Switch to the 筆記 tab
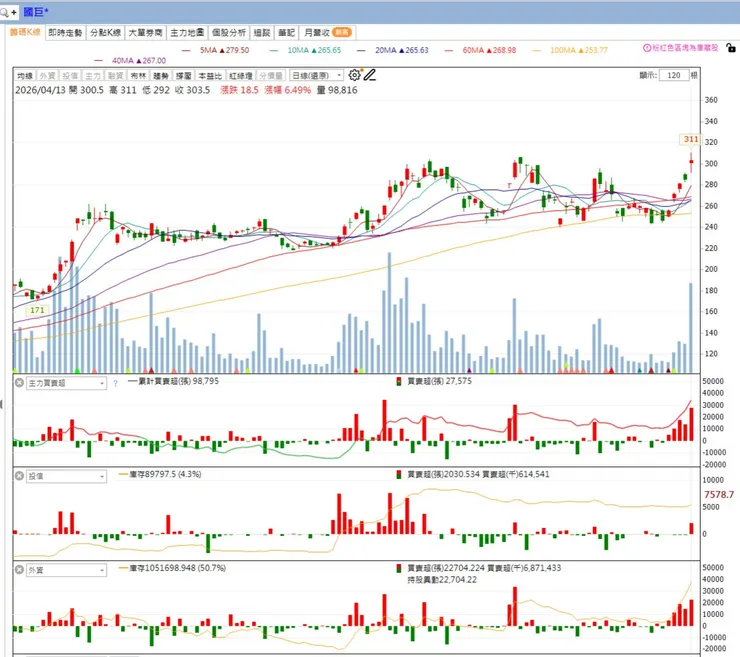The width and height of the screenshot is (740, 657). coord(286,33)
